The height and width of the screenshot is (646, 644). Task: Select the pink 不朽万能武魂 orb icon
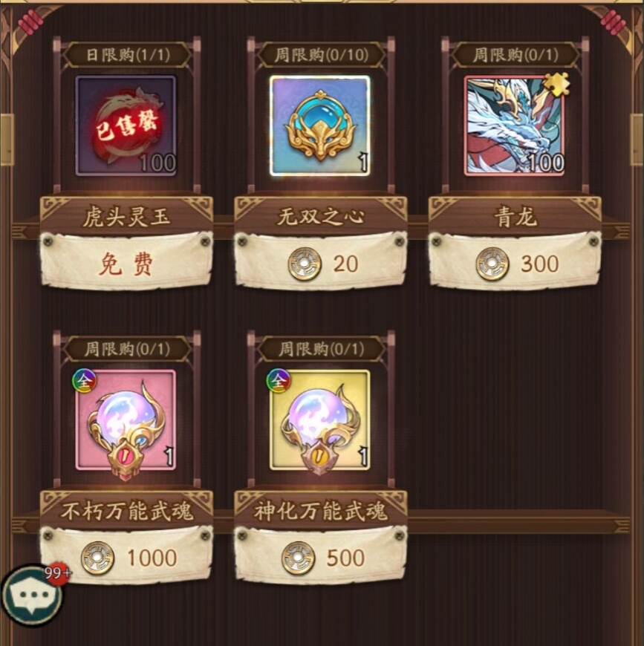tap(126, 420)
